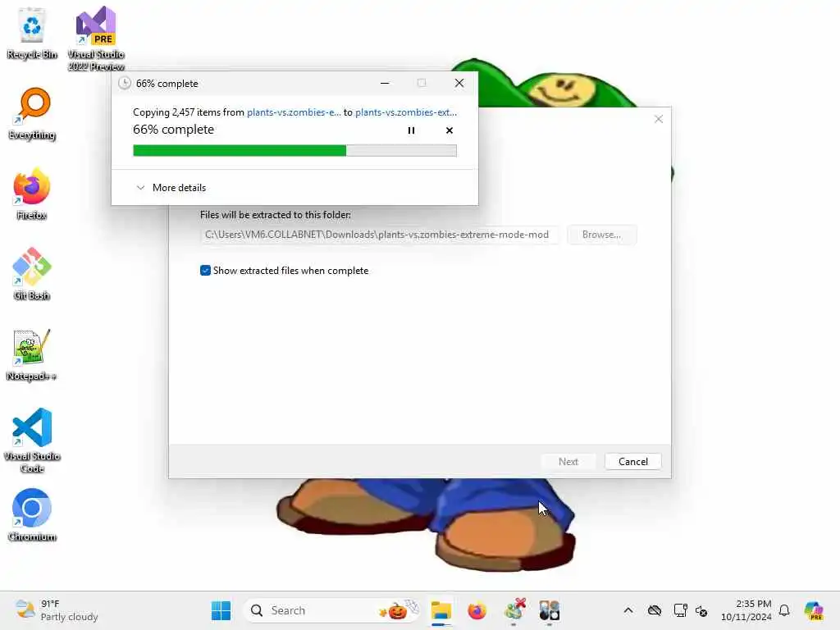Open the Recycle Bin desktop icon
Image resolution: width=840 pixels, height=630 pixels.
pos(32,34)
